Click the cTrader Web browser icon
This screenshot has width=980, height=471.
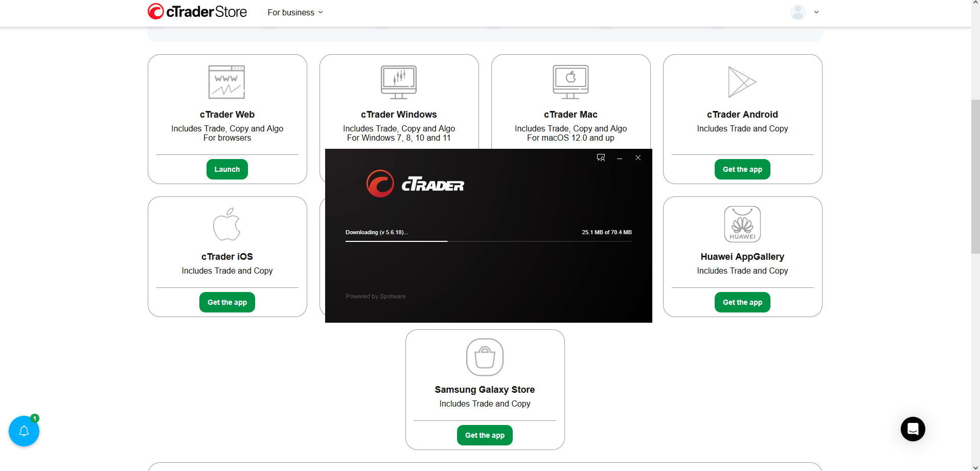coord(226,82)
